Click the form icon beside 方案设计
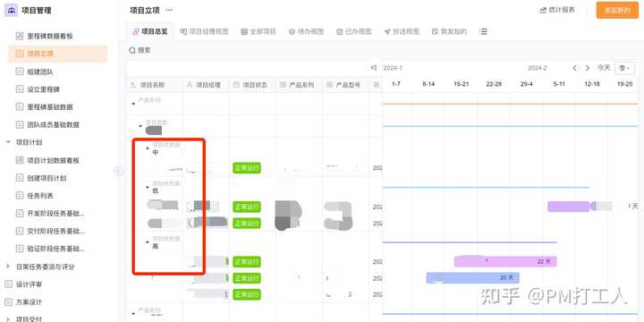The width and height of the screenshot is (644, 322). 8,302
